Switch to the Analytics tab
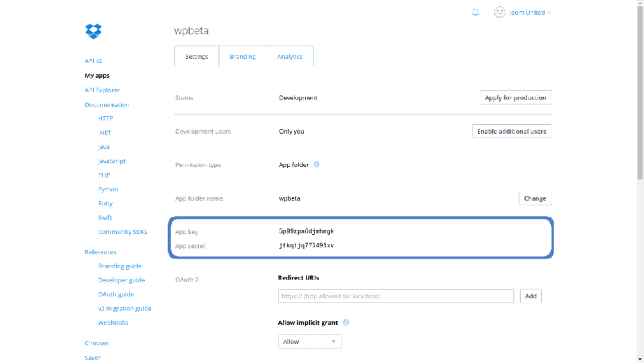Viewport: 644px width, 363px height. pos(290,56)
